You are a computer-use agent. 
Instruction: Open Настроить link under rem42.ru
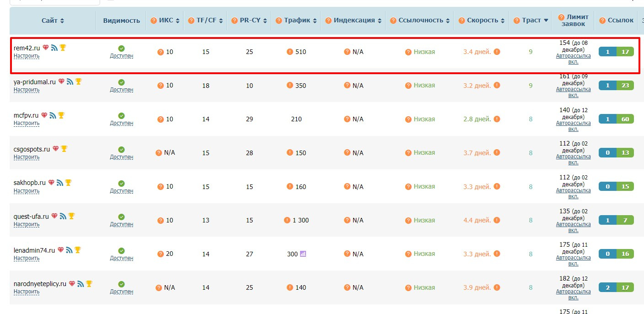click(x=27, y=56)
